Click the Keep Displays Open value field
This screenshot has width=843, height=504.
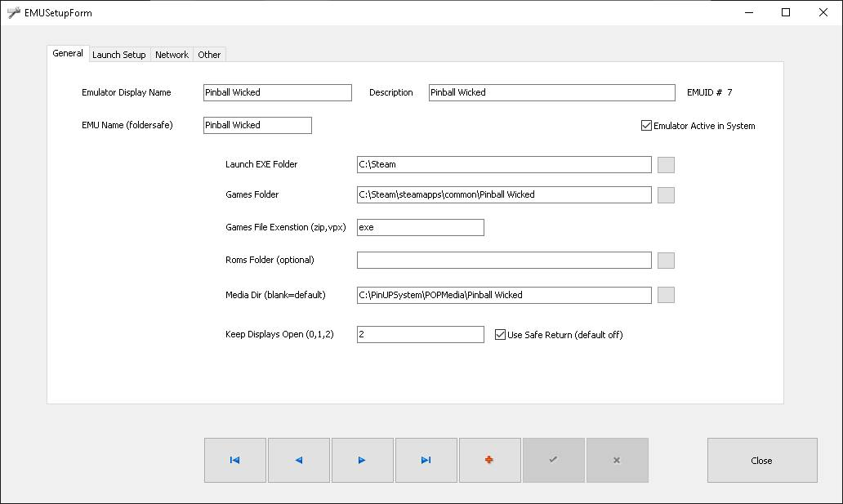pos(421,335)
